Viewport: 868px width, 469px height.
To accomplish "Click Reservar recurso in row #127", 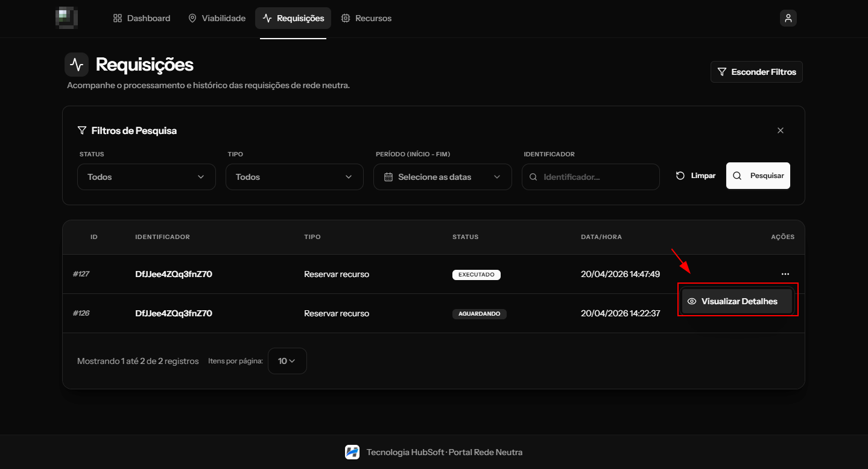I will click(337, 274).
